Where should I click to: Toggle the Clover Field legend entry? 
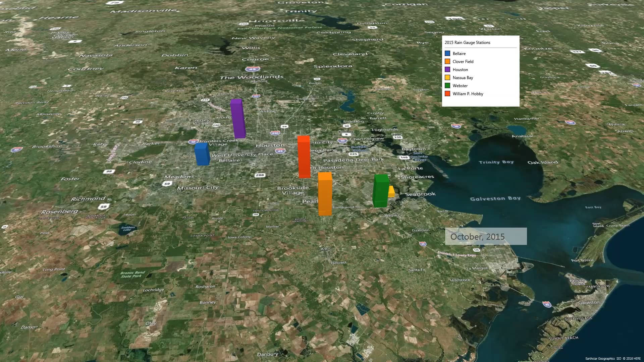coord(463,61)
